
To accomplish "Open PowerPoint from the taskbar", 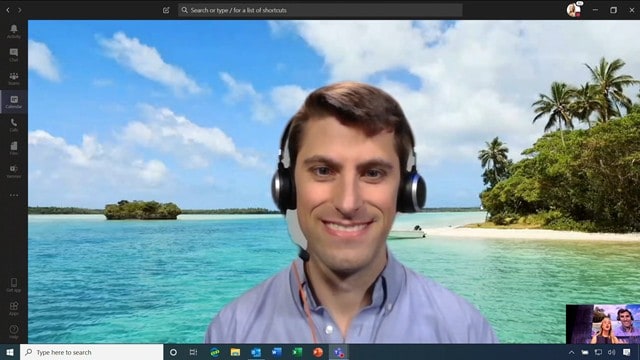I will (318, 352).
